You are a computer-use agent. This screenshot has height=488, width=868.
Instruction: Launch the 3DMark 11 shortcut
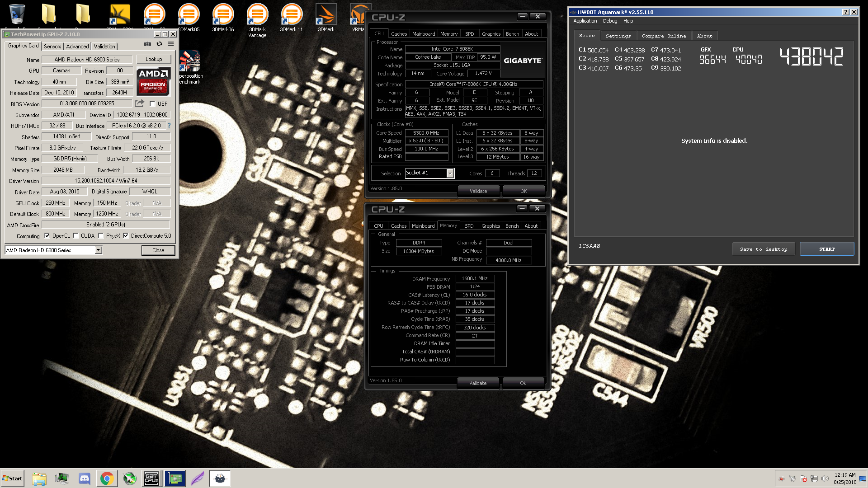click(x=292, y=18)
